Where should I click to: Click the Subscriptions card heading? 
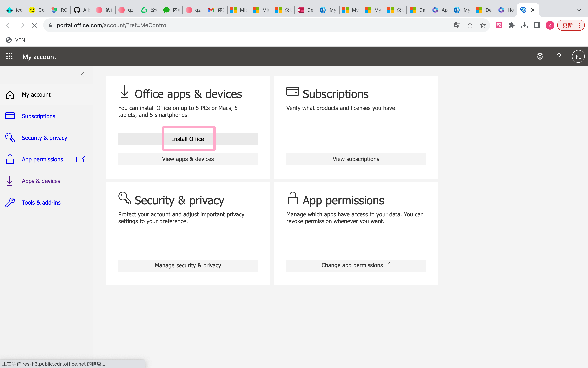coord(335,94)
